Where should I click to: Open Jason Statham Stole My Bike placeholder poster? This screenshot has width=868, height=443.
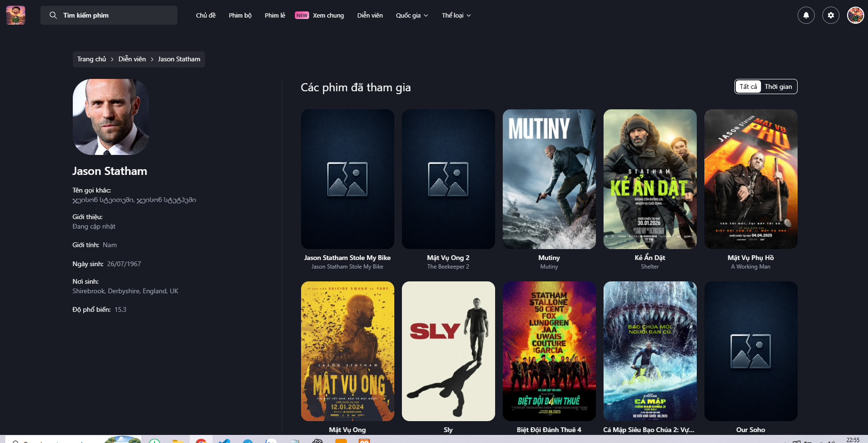[348, 179]
